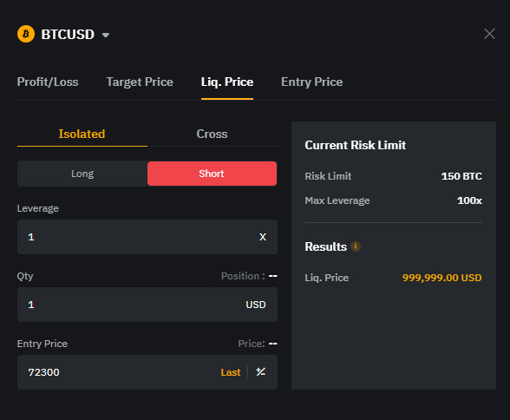Switch to the Target Price tab

click(x=140, y=82)
